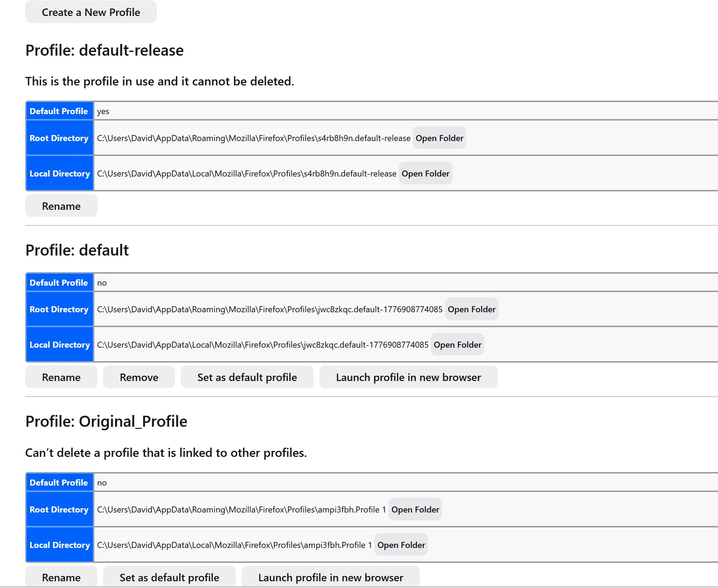
Task: Open Local Directory folder of default profile
Action: (x=457, y=345)
